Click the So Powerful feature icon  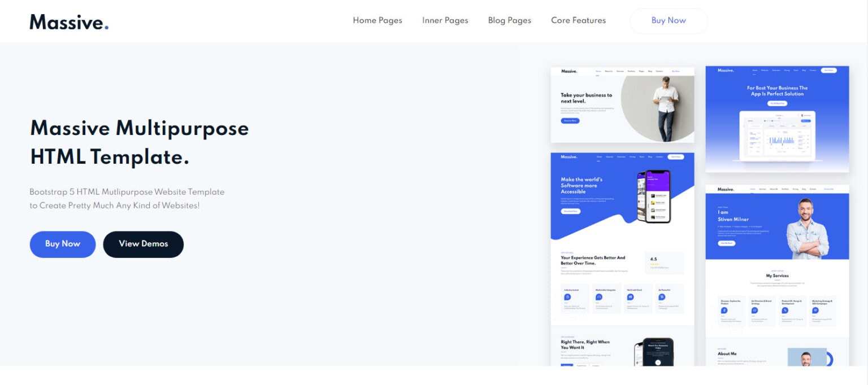pyautogui.click(x=661, y=297)
